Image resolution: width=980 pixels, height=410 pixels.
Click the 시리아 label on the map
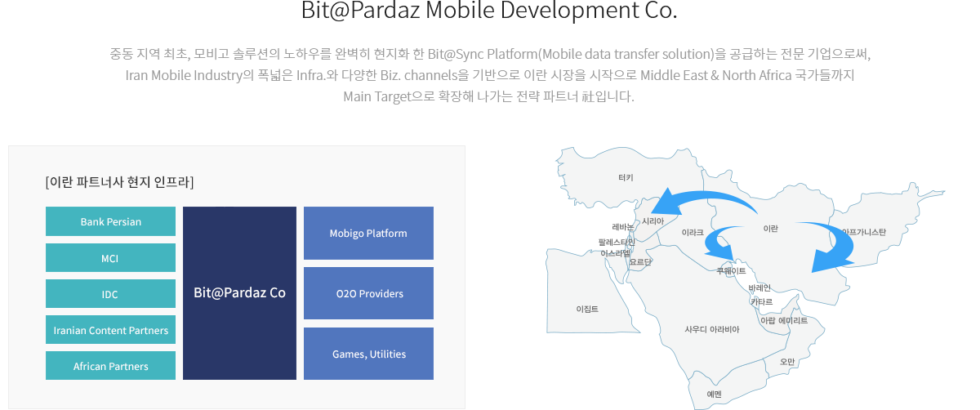click(x=653, y=221)
